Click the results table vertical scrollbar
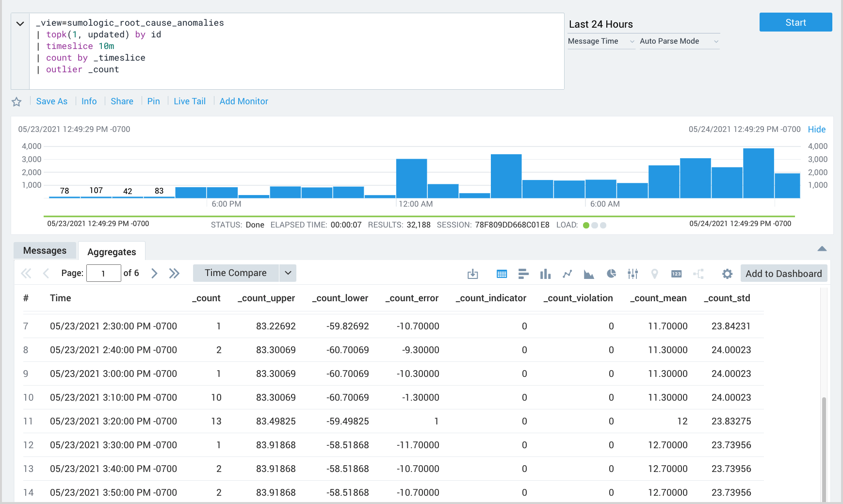 824,449
